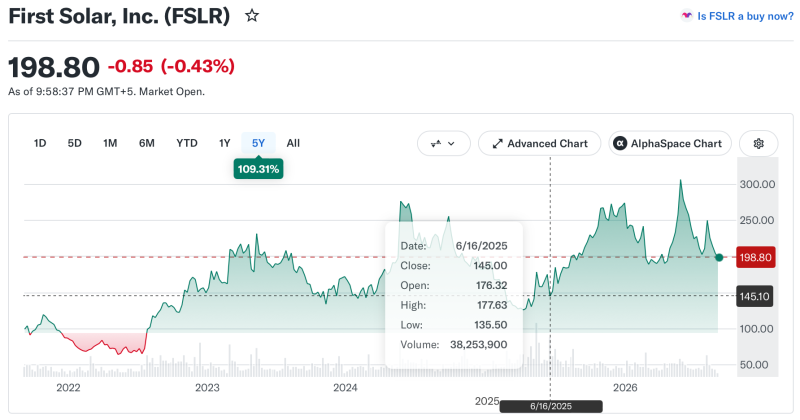This screenshot has width=800, height=420.
Task: Click the tooltip Date value 6/16/2025
Action: tap(482, 246)
